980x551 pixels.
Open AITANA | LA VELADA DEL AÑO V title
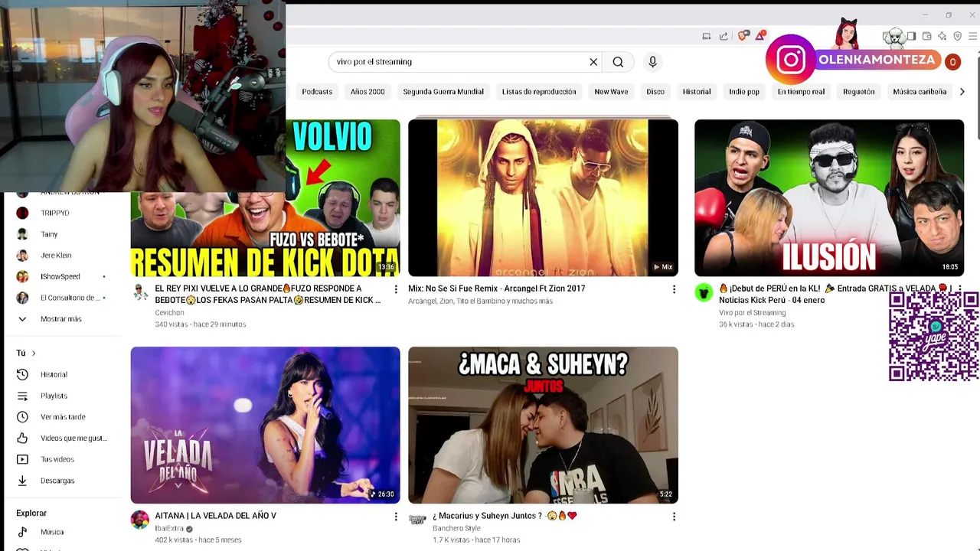[x=216, y=516]
